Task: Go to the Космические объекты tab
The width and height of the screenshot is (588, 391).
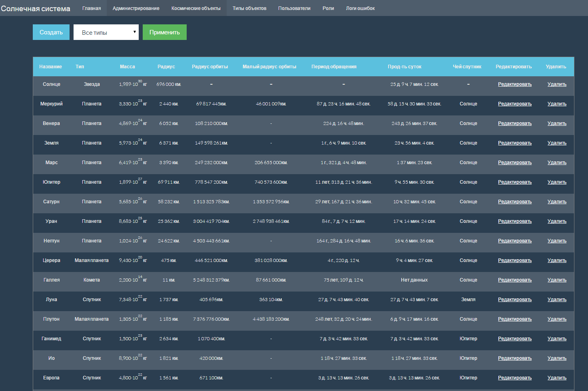Action: [196, 8]
